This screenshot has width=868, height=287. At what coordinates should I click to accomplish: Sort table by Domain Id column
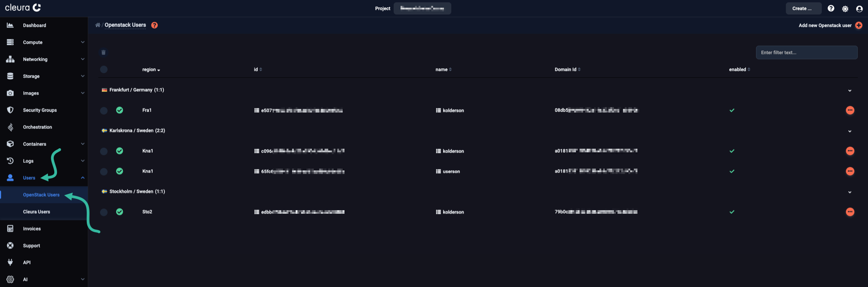coord(567,70)
